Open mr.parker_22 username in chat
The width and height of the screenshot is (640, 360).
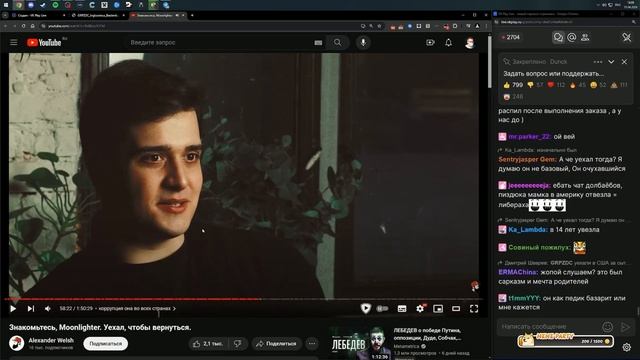click(x=529, y=136)
